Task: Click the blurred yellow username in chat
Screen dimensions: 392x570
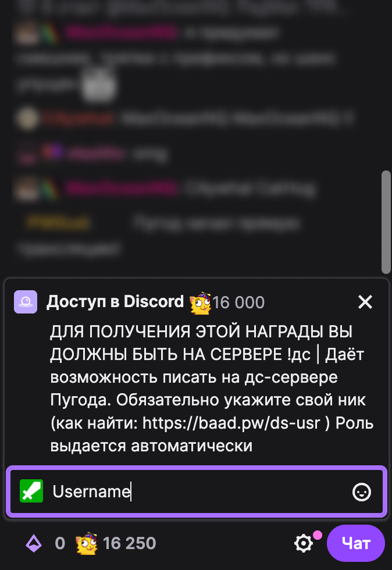Action: coord(58,222)
